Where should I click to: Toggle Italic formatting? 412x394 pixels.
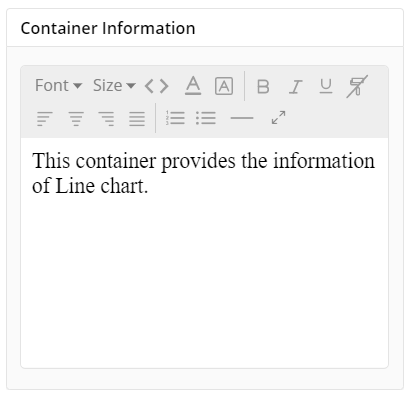(295, 87)
